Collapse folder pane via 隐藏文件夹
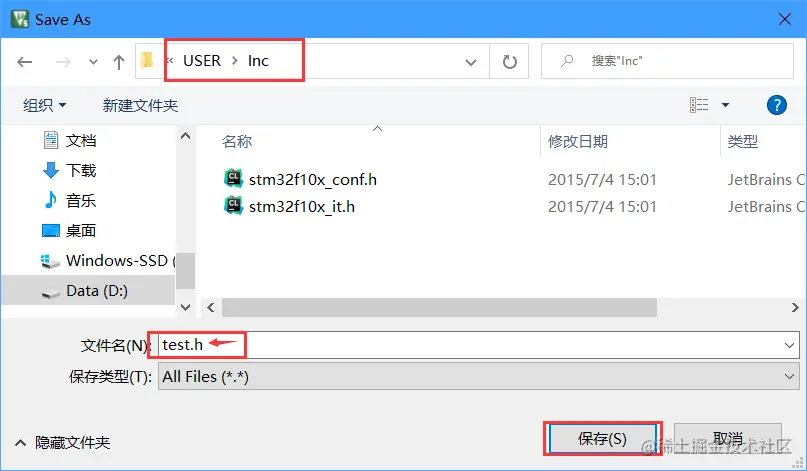 coord(63,442)
